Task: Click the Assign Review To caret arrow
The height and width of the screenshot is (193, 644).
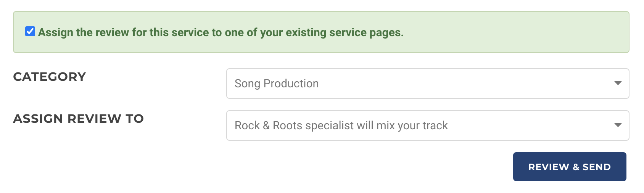Action: [x=618, y=125]
